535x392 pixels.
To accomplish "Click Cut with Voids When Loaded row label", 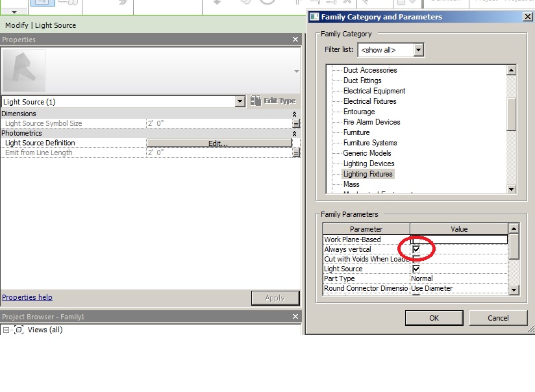I will 366,260.
